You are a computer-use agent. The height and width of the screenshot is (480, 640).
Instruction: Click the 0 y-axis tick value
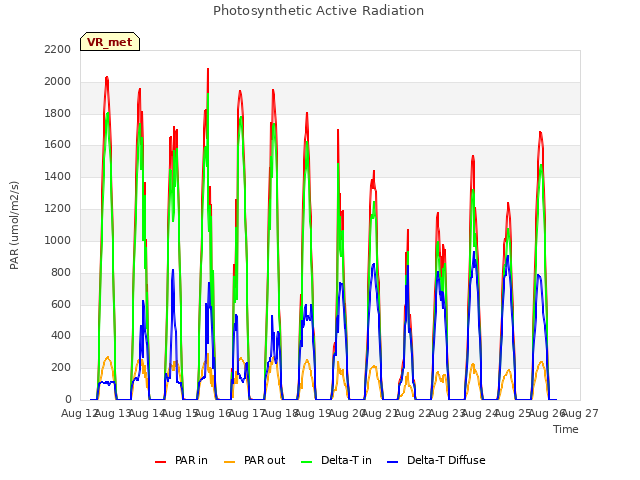(68, 400)
